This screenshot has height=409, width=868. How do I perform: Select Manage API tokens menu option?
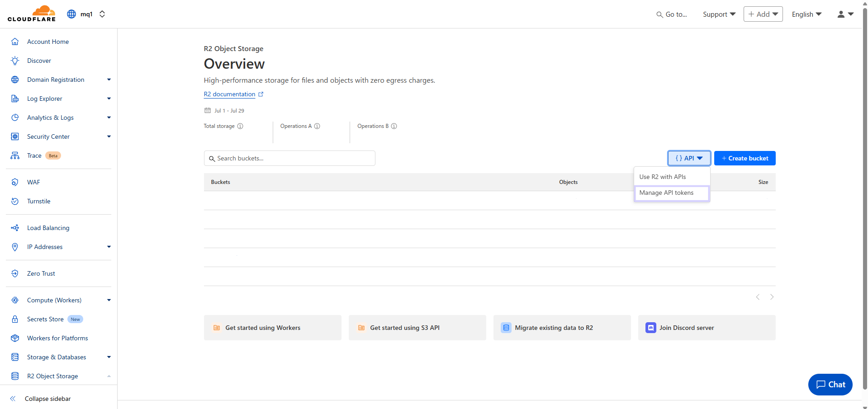tap(672, 193)
